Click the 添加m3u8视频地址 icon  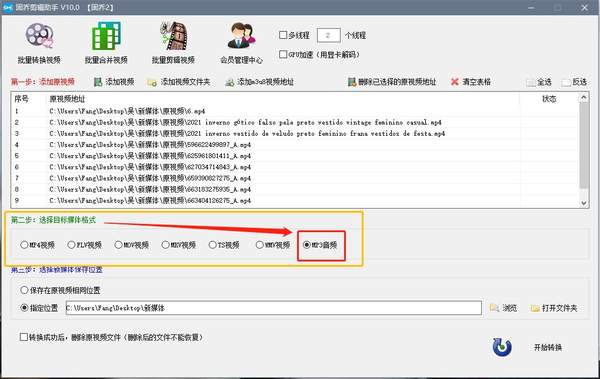coord(230,82)
